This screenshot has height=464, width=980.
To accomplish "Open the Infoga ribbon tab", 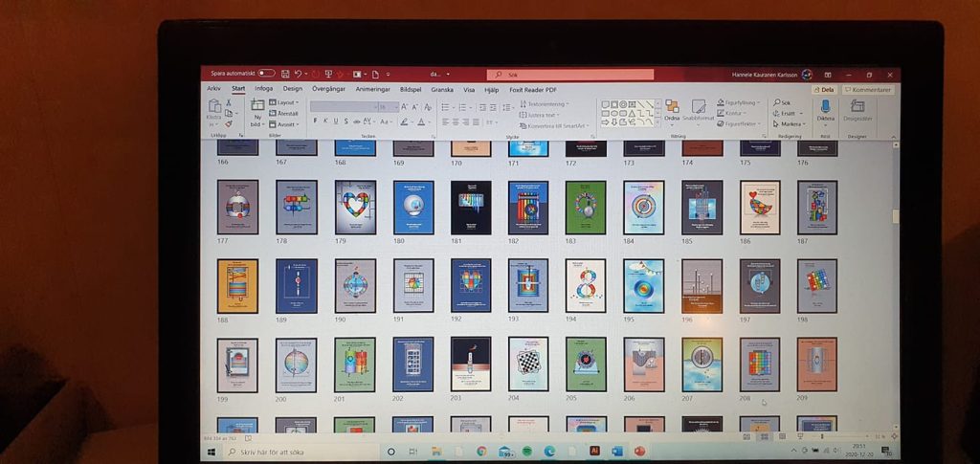I will 263,89.
